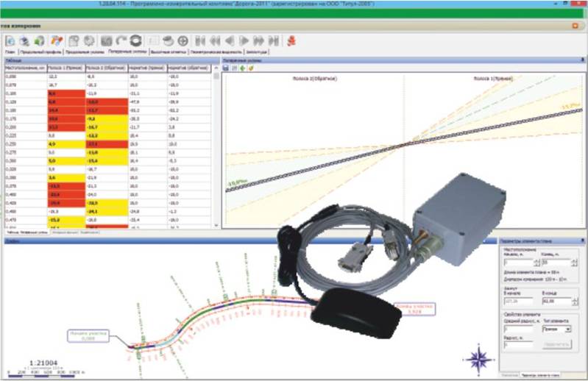Click the document sheet toolbar icon
The height and width of the screenshot is (381, 588).
click(74, 41)
